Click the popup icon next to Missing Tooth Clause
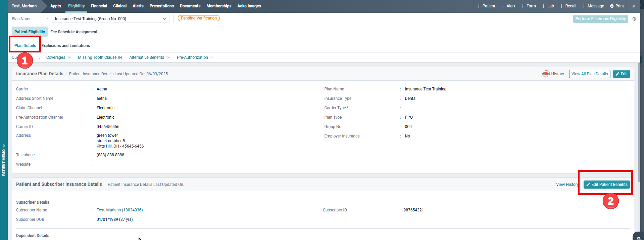Viewport: 644px width, 240px height. click(x=120, y=57)
